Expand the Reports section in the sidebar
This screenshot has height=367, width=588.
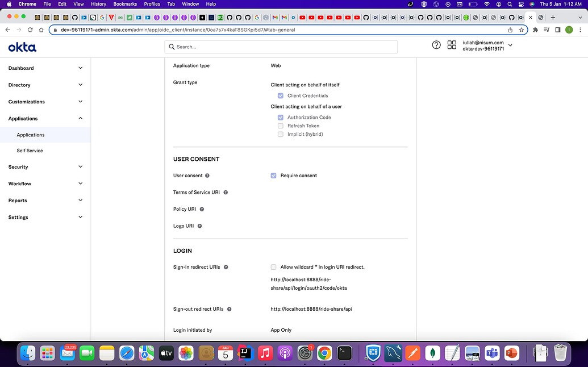tap(18, 201)
